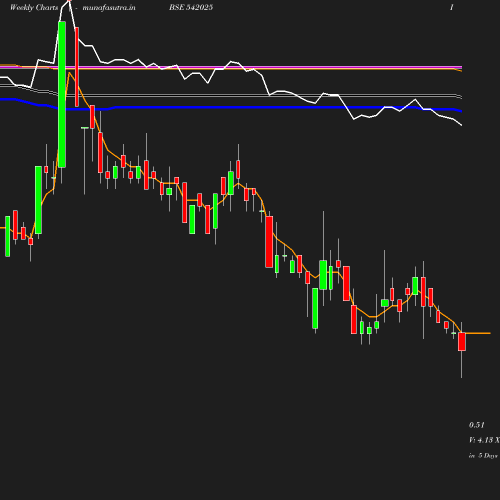
Task: Click the '0.51' price value
Action: click(477, 425)
